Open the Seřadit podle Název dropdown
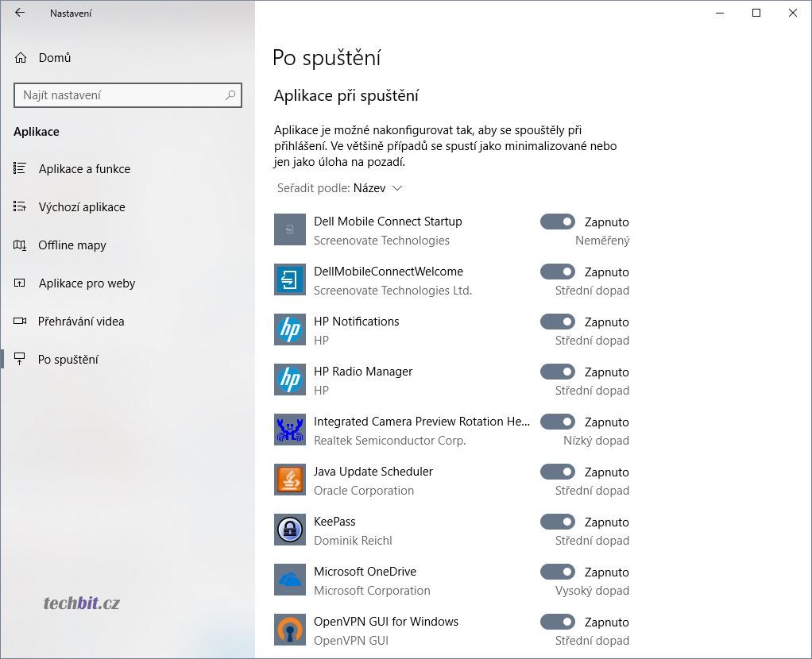 tap(340, 188)
